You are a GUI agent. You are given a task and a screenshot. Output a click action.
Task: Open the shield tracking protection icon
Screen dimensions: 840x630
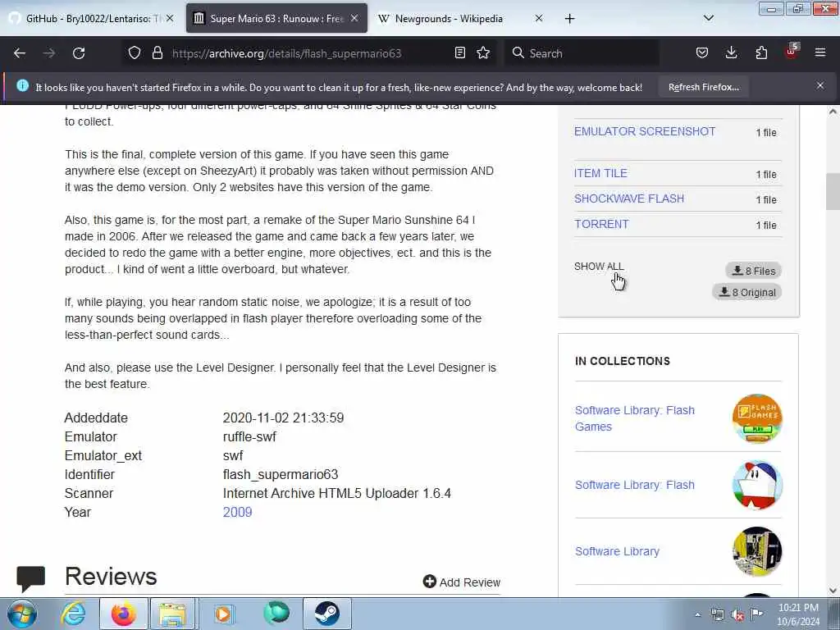tap(135, 52)
